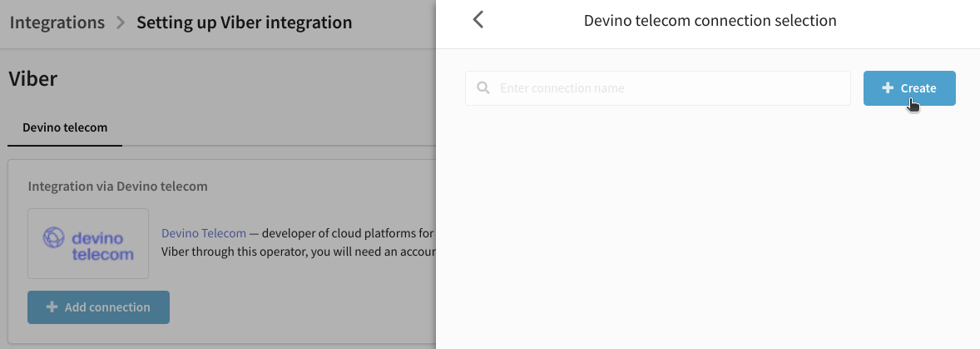Click the Setting up Viber integration title

(245, 22)
